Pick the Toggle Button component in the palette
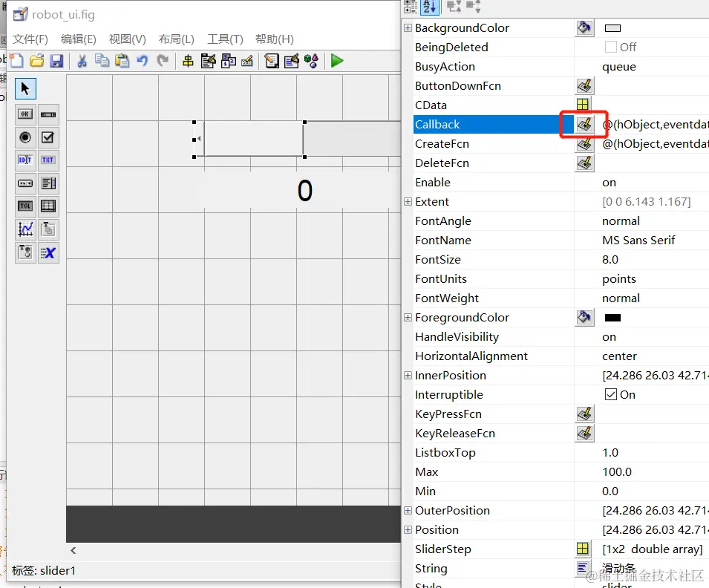709x588 pixels. tap(25, 206)
